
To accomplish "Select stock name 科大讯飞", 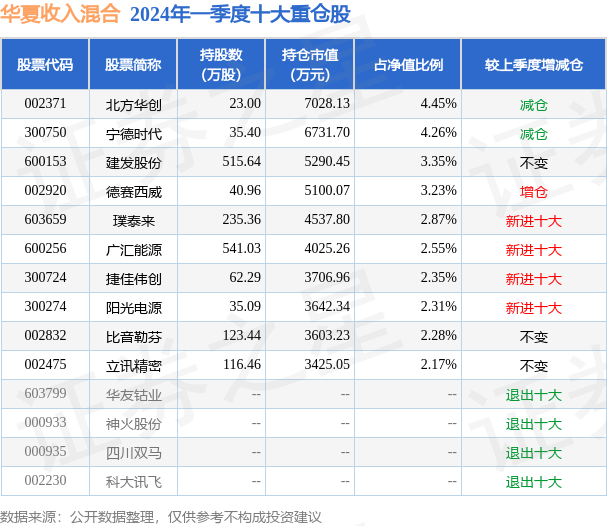I will click(134, 482).
